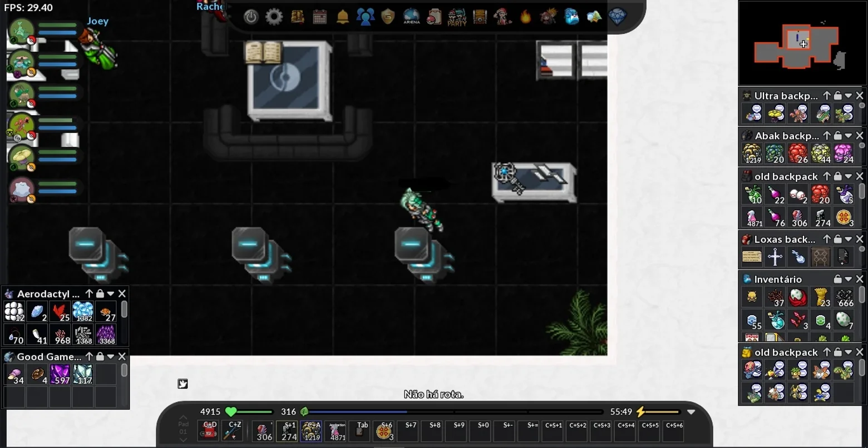Go up a level in Aerodactyl container
The image size is (868, 448).
click(89, 293)
